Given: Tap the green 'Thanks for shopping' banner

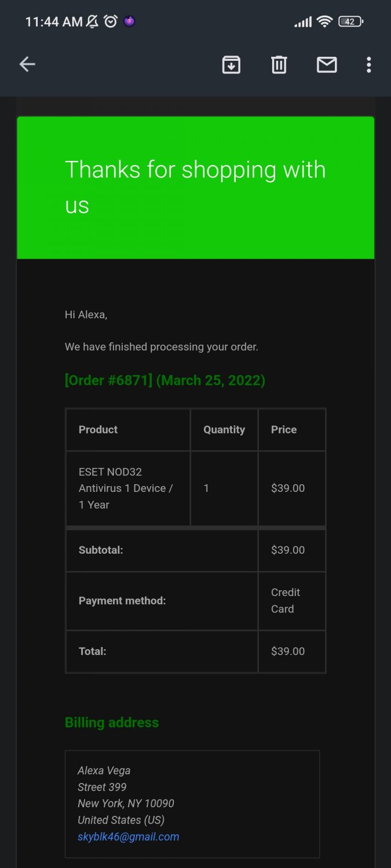Looking at the screenshot, I should [x=195, y=187].
